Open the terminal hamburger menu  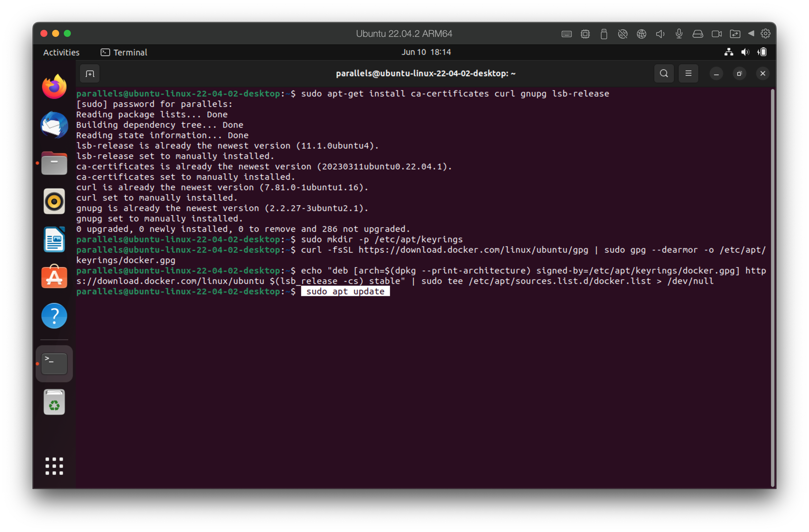688,73
